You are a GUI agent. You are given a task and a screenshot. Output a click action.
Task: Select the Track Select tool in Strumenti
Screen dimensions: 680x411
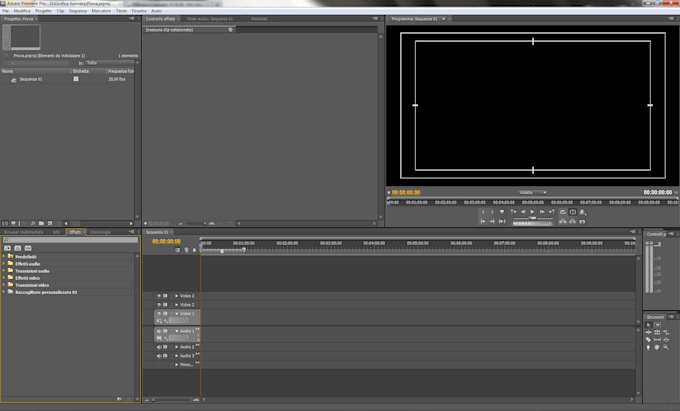(x=657, y=325)
